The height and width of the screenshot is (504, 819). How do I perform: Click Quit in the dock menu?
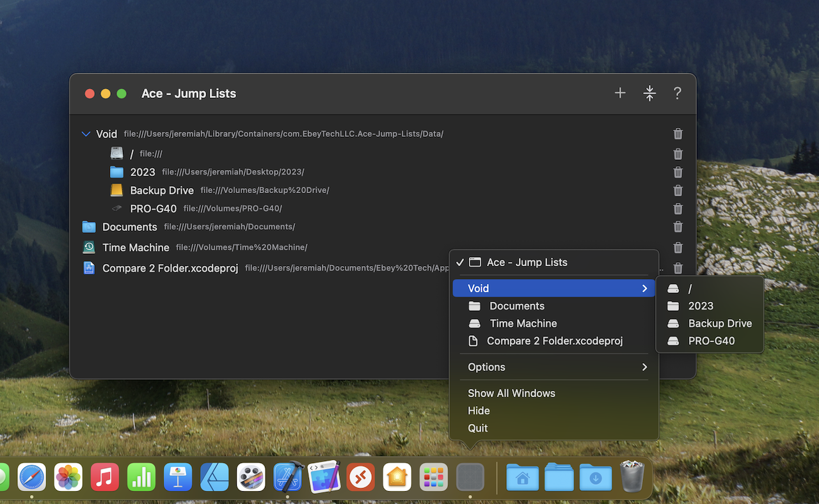click(554, 429)
